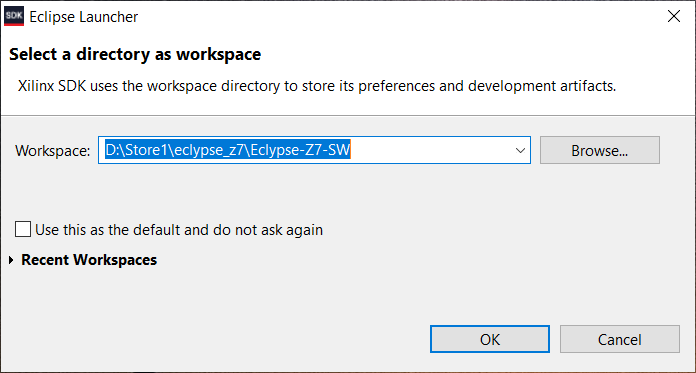The height and width of the screenshot is (373, 696).
Task: Click the 'Workspace:' field label
Action: pos(53,151)
